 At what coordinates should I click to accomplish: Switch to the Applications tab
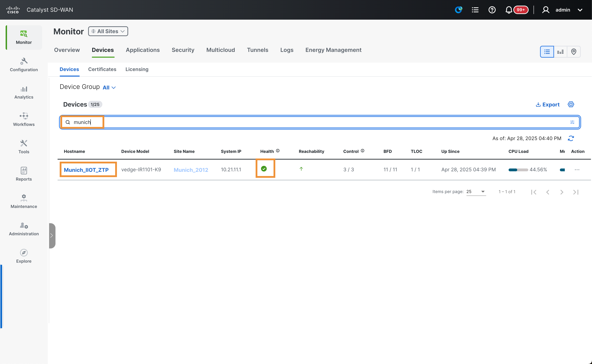pyautogui.click(x=143, y=50)
